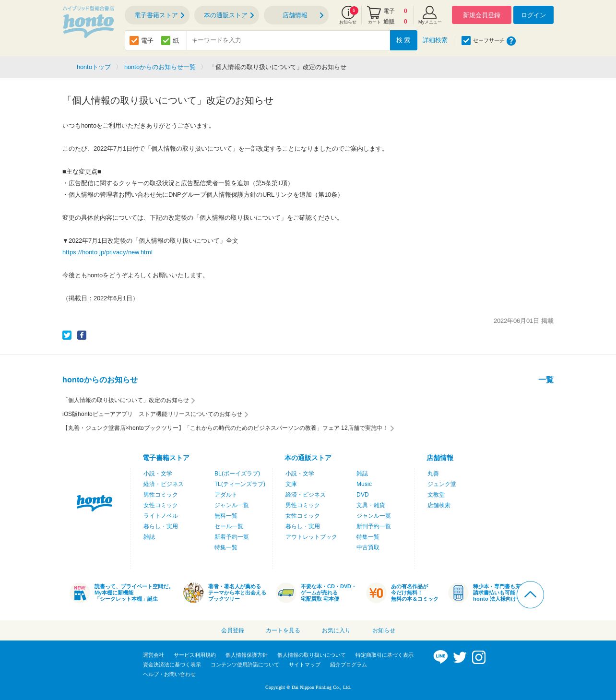Image resolution: width=616 pixels, height=700 pixels.
Task: Open コンテンツ使用許諾について footer link
Action: click(245, 665)
